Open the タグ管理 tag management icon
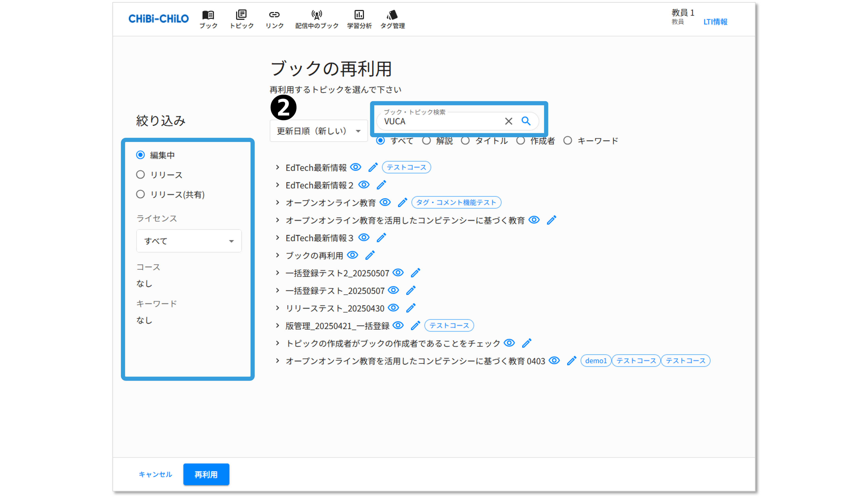The width and height of the screenshot is (868, 497). click(393, 19)
